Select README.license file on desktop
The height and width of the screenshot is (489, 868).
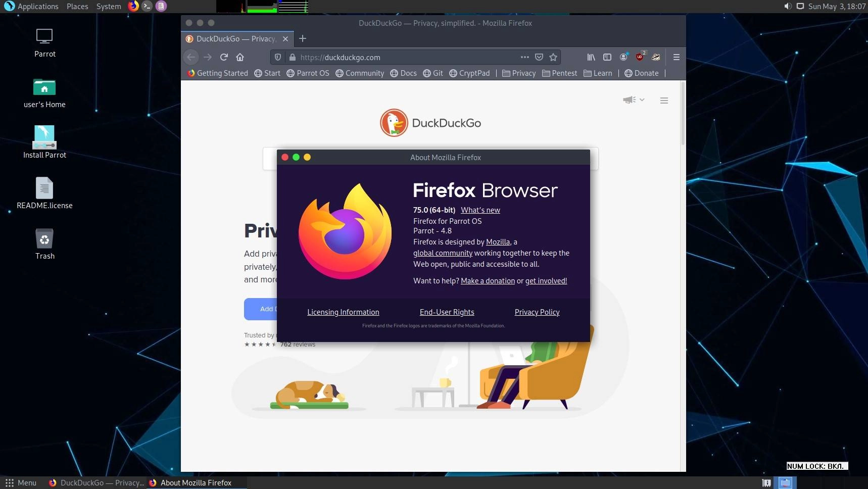44,193
